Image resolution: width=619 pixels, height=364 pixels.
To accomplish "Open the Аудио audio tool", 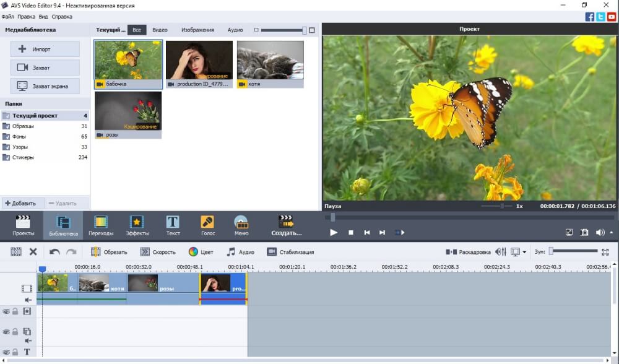I will pyautogui.click(x=240, y=252).
